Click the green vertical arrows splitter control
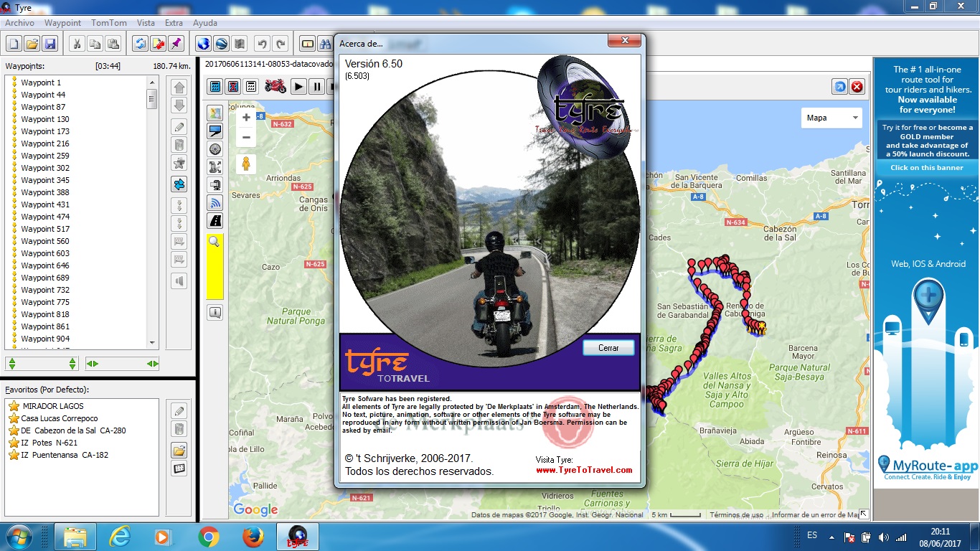Viewport: 980px width, 551px height. click(x=42, y=364)
